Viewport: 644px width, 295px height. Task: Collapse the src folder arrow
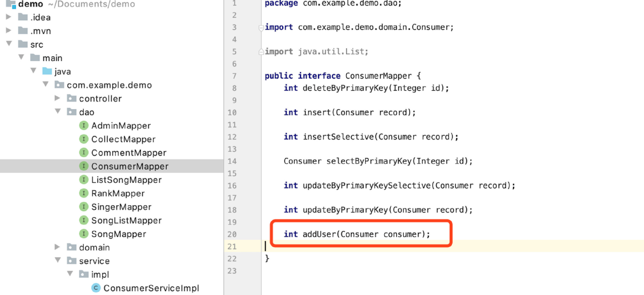click(9, 44)
